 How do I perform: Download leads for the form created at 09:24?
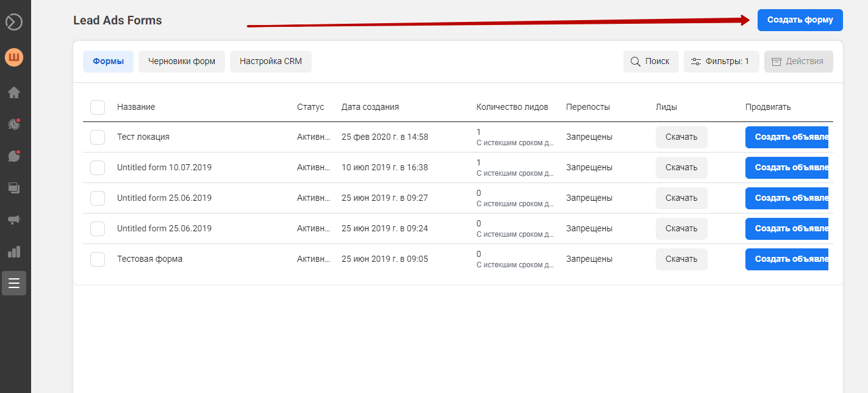[x=681, y=229]
